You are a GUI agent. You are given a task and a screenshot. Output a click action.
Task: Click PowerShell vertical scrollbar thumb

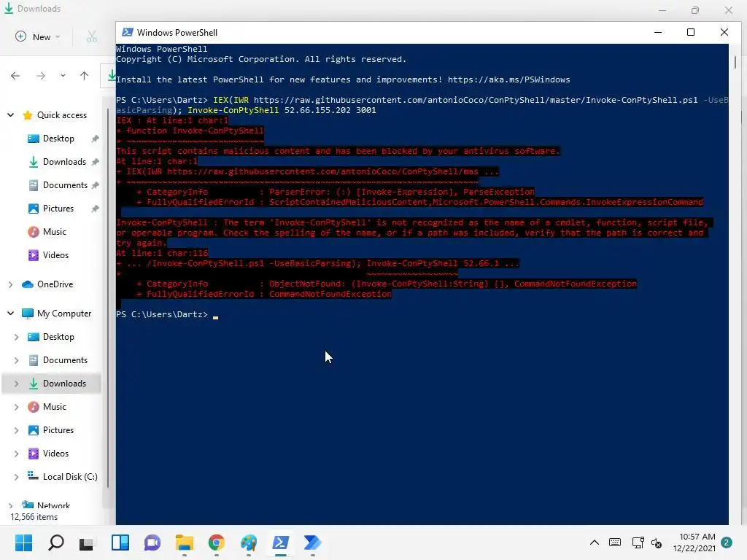click(735, 62)
